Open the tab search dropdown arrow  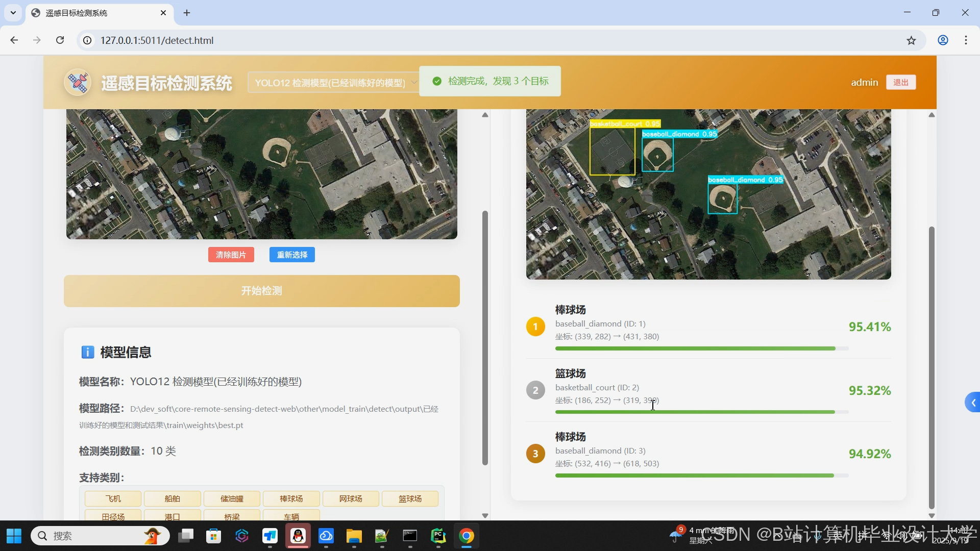click(13, 13)
